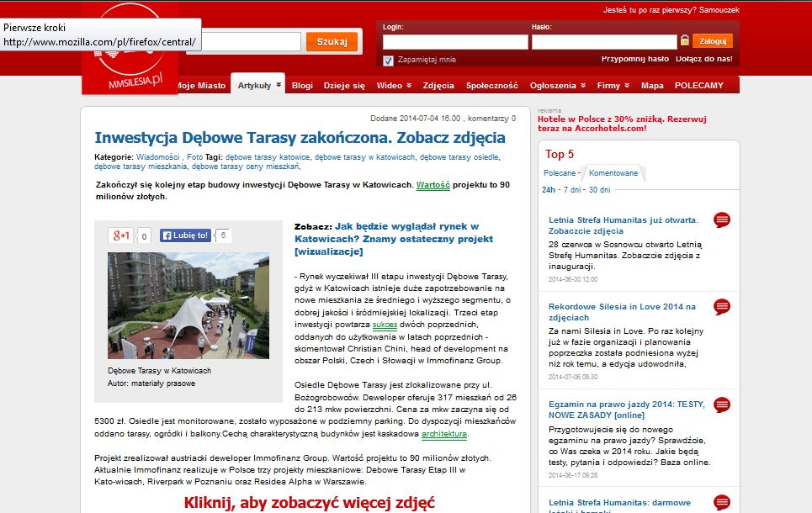Select the 7 dni period filter
812x513 pixels.
point(572,190)
